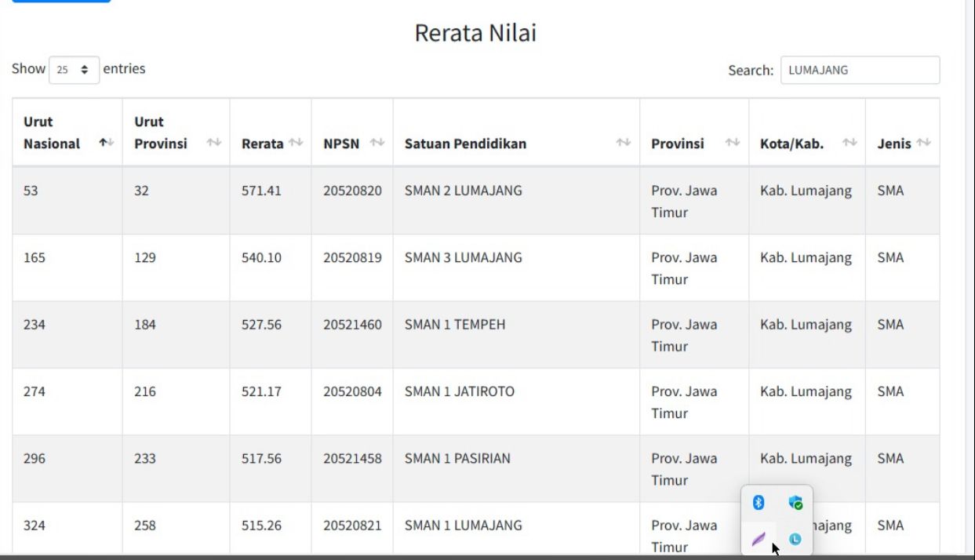Click the purple feather tray icon
This screenshot has height=560, width=975.
[759, 539]
